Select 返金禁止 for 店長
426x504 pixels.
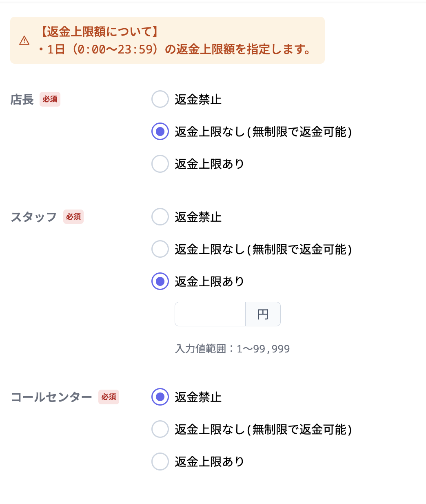160,99
